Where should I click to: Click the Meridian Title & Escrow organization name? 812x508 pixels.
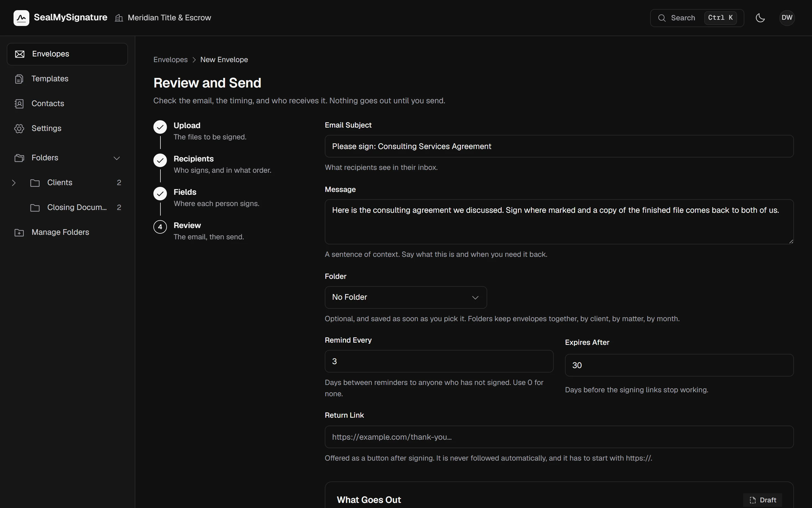169,18
